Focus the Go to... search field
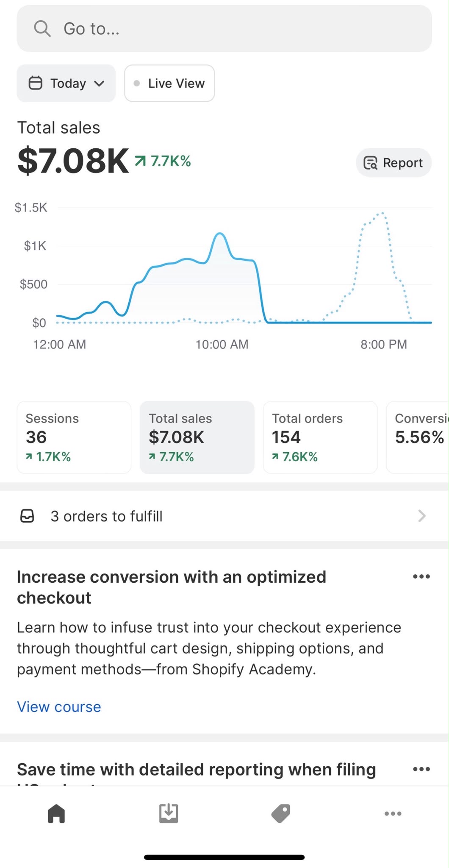Screen dimensions: 449x868 [224, 29]
